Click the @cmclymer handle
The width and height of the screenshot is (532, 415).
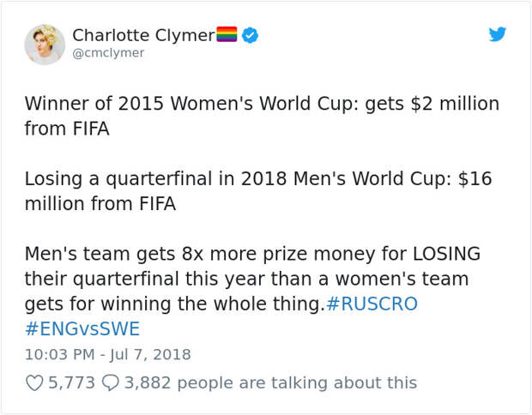coord(108,53)
